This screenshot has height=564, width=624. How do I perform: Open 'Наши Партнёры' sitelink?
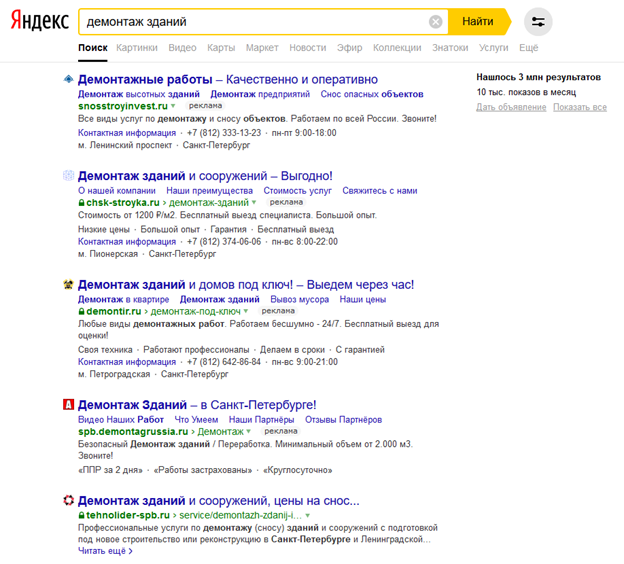(x=261, y=420)
